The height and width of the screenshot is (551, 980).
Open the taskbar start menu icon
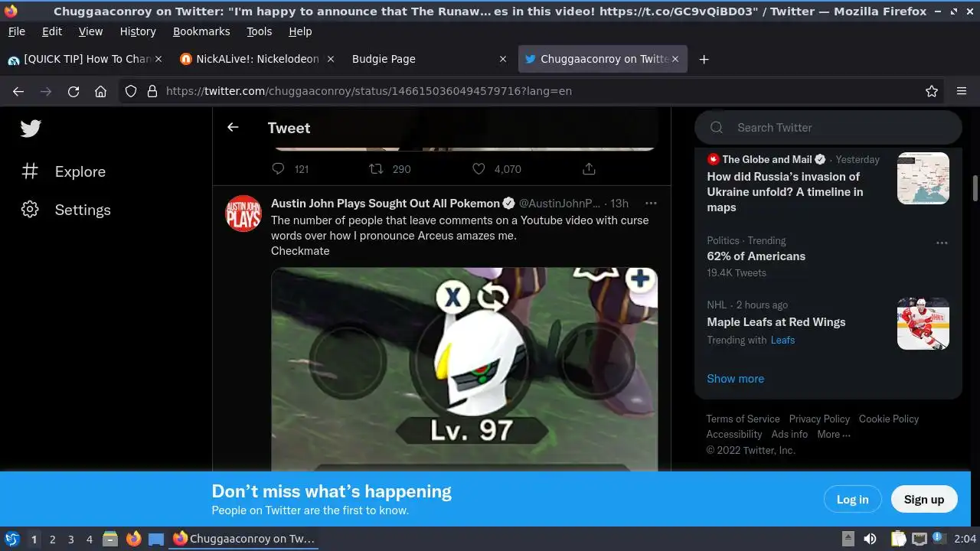11,539
